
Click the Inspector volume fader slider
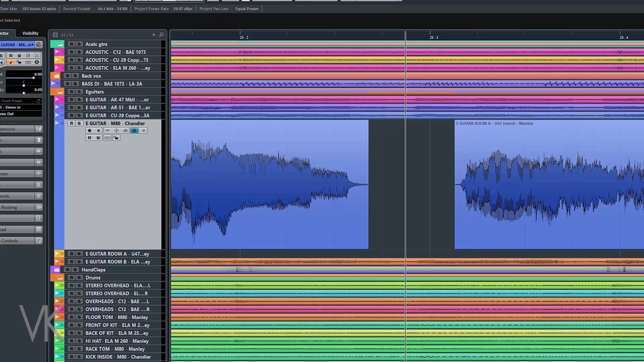33,78
